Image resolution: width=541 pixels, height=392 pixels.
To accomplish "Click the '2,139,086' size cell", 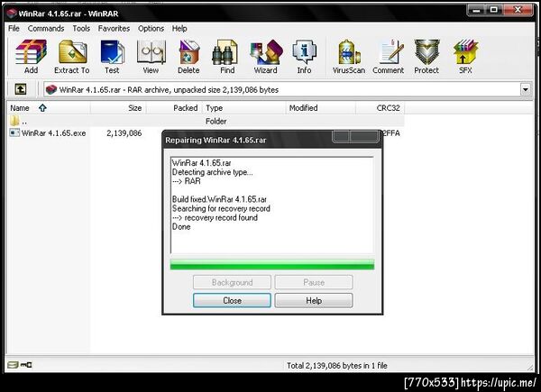I will coord(124,133).
